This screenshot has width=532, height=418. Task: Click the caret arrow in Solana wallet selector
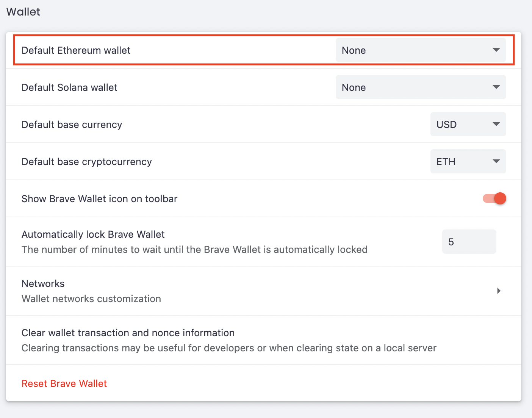pyautogui.click(x=496, y=87)
